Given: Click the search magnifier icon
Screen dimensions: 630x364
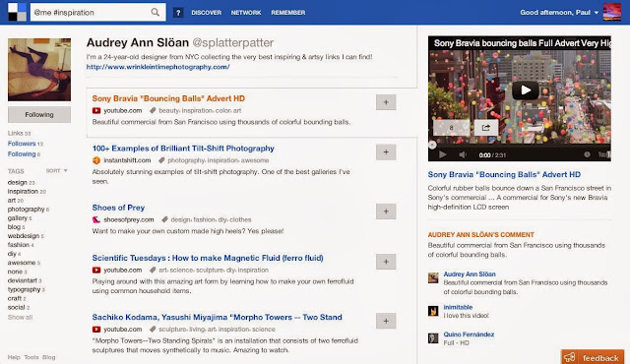Looking at the screenshot, I should pyautogui.click(x=156, y=13).
